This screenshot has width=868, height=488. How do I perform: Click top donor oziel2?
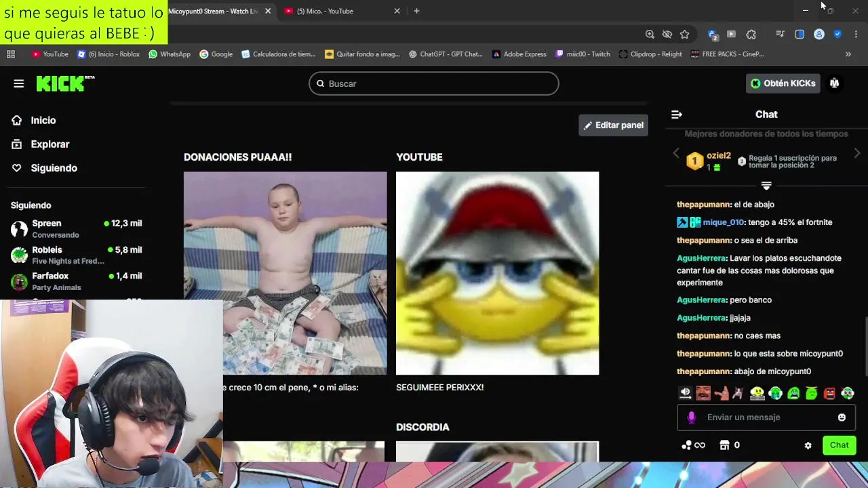[709, 161]
